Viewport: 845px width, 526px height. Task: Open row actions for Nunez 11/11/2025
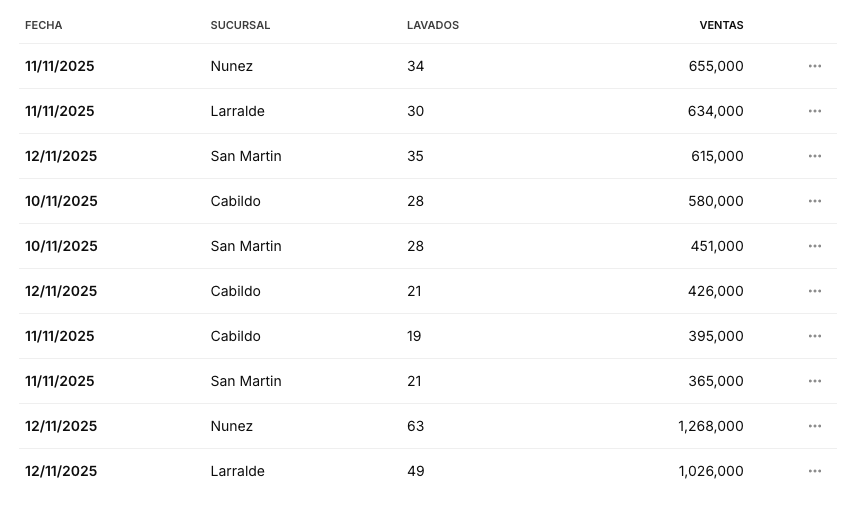(x=814, y=66)
